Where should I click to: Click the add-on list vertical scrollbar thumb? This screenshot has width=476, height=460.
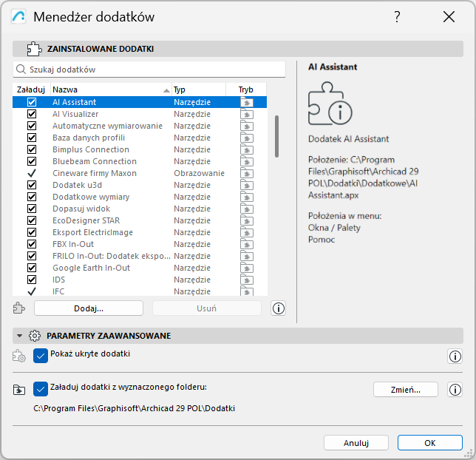[276, 136]
